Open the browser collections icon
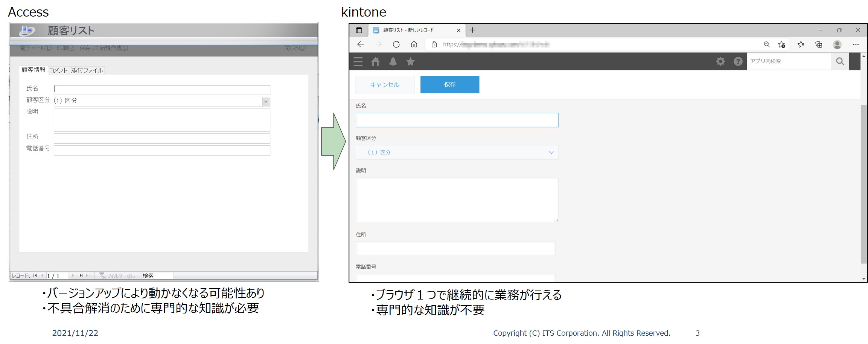The height and width of the screenshot is (344, 868). [x=819, y=44]
